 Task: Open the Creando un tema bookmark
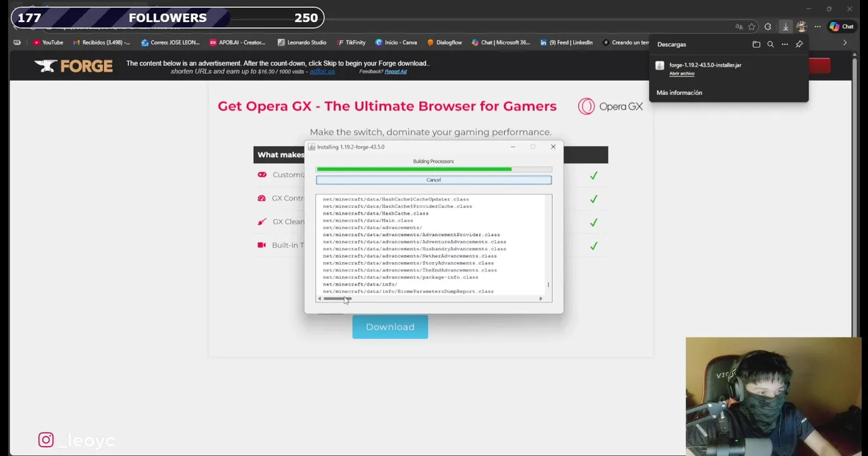626,42
